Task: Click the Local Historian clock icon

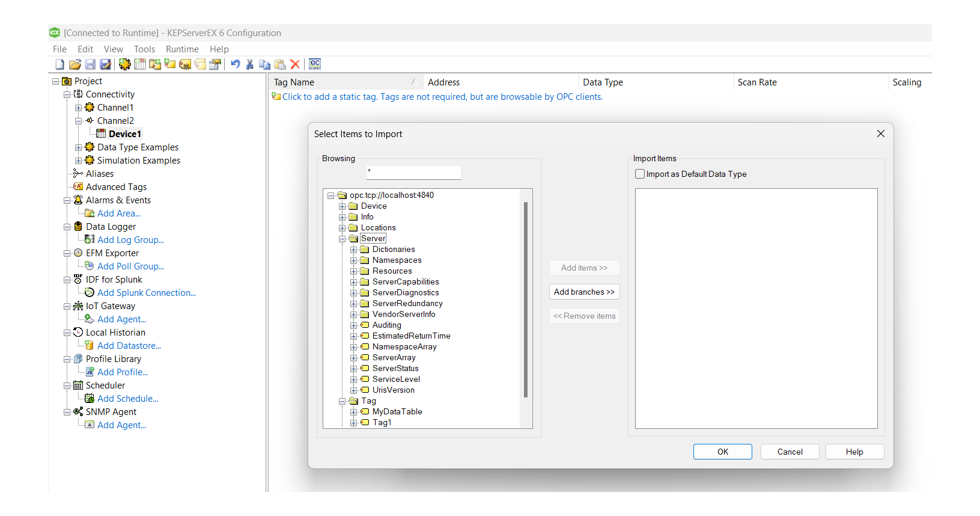Action: [78, 333]
